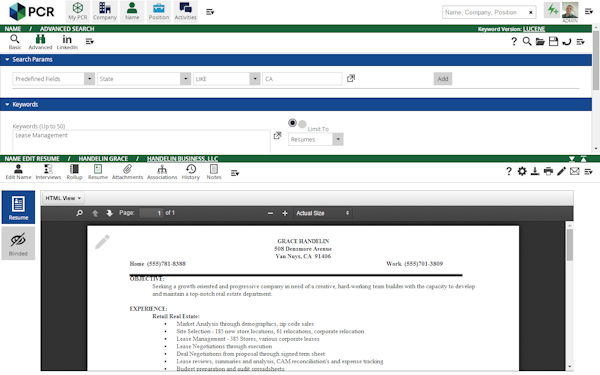Reset the search with the undo icon
The height and width of the screenshot is (375, 600).
click(x=567, y=41)
